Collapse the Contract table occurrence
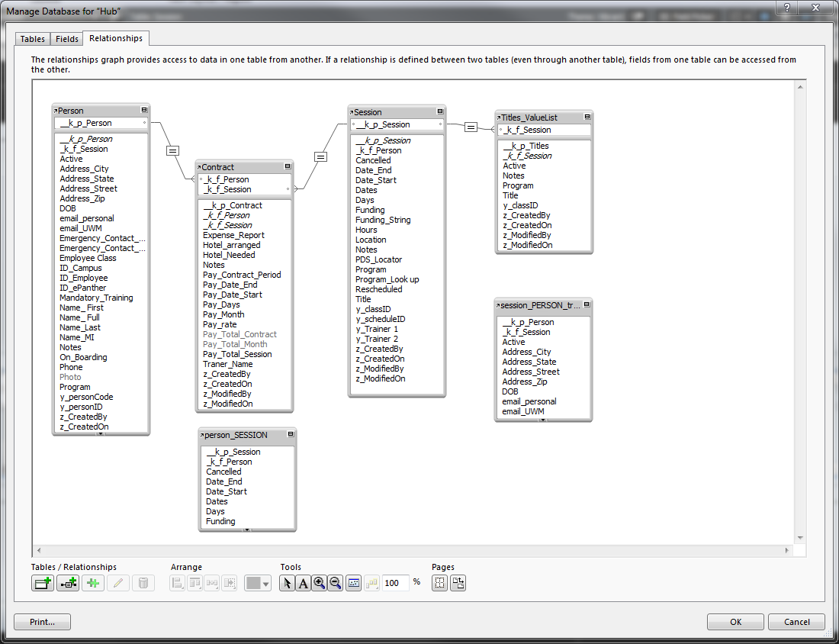Viewport: 839px width, 644px height. coord(288,166)
